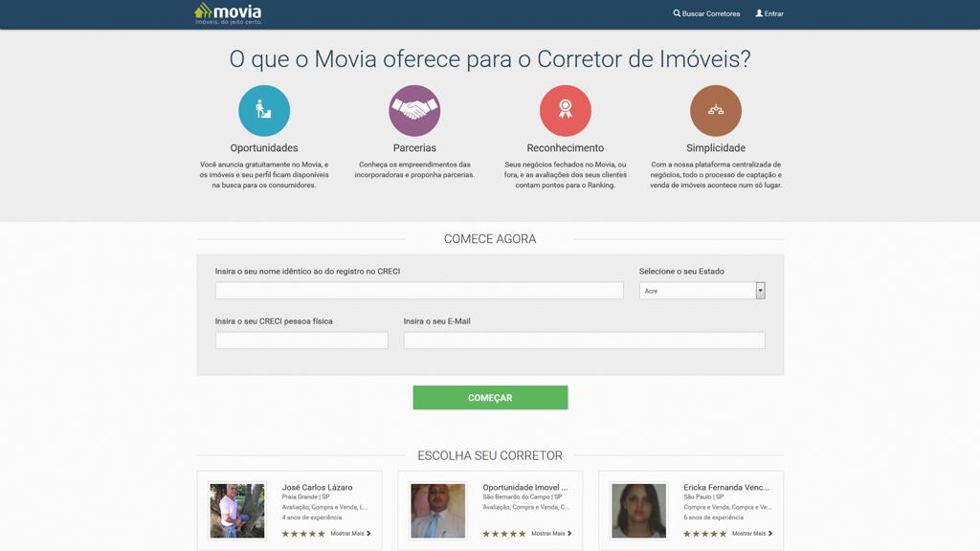Click the E-Mail input field
This screenshot has height=551, width=980.
coord(584,341)
